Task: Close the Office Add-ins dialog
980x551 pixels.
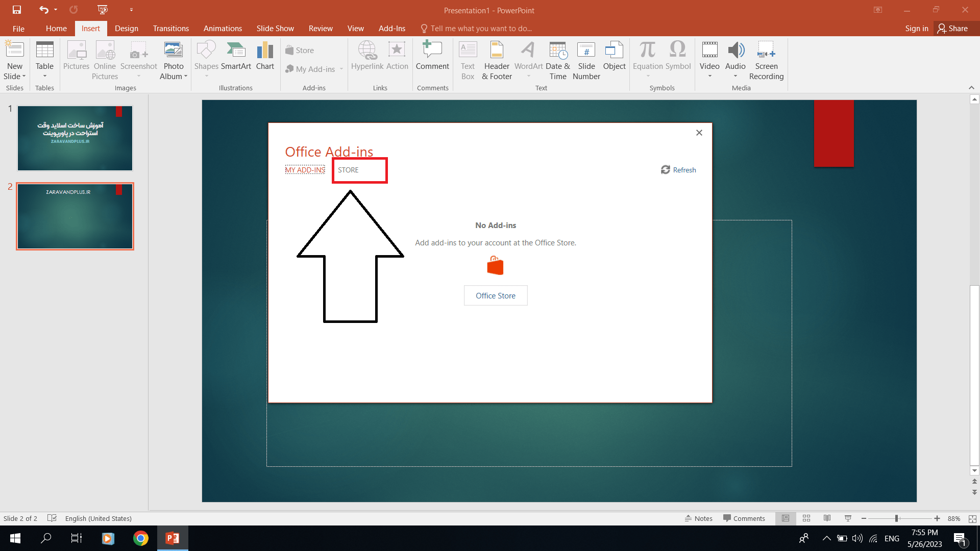Action: click(699, 133)
